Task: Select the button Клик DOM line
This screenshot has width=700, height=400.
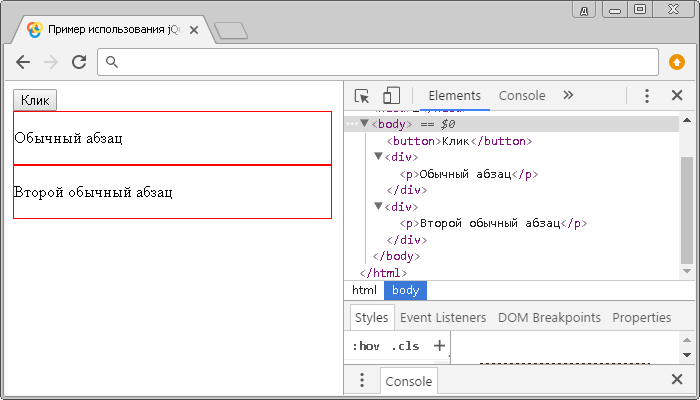Action: [x=459, y=141]
